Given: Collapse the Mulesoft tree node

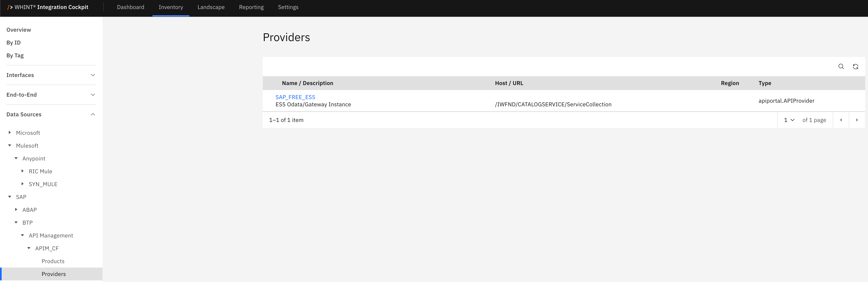Looking at the screenshot, I should [x=10, y=145].
